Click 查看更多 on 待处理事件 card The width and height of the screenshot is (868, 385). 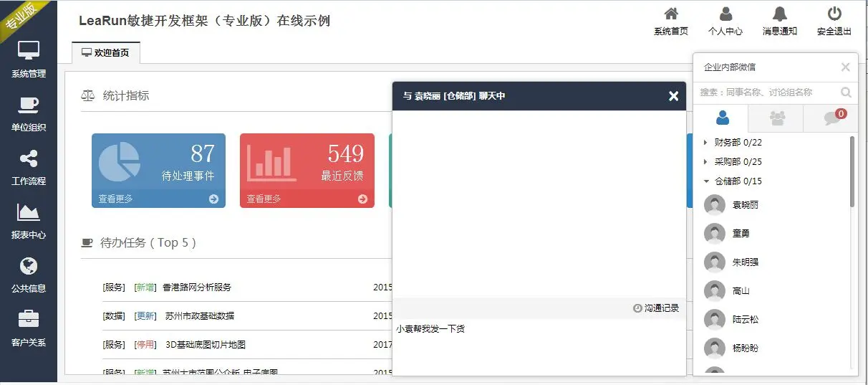click(x=116, y=199)
